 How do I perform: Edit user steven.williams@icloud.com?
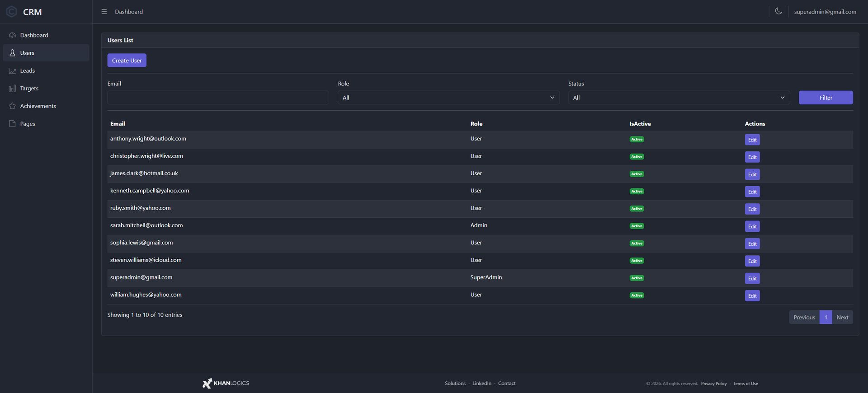point(752,261)
